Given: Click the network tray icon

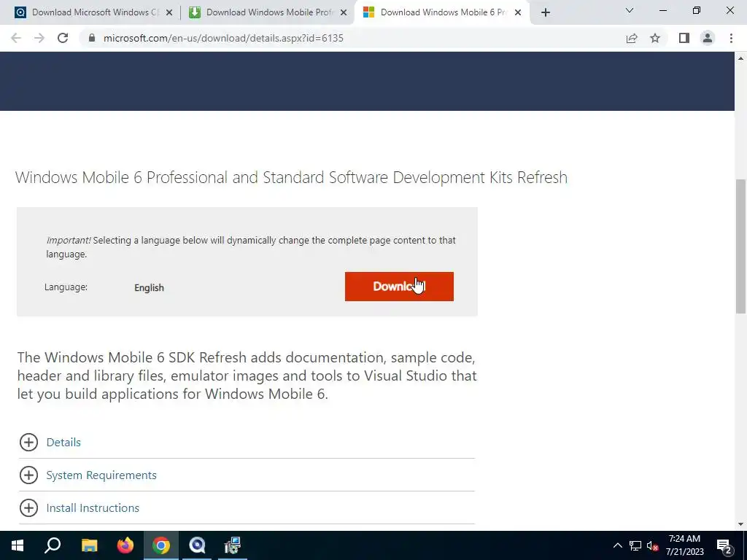Looking at the screenshot, I should pyautogui.click(x=635, y=545).
